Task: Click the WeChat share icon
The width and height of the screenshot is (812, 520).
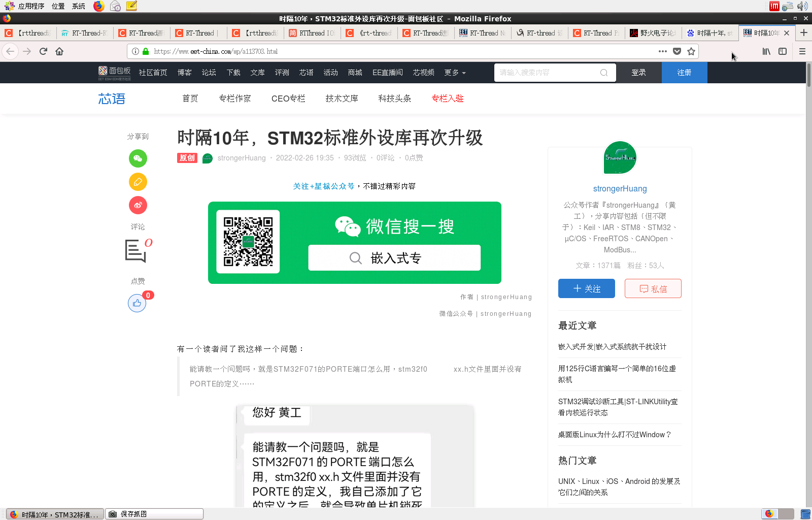Action: click(138, 158)
